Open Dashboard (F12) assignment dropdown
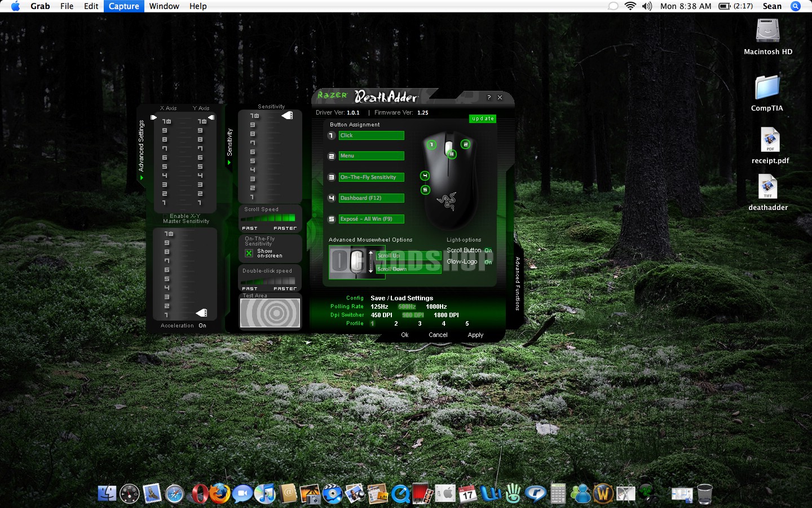Image resolution: width=812 pixels, height=508 pixels. (x=372, y=198)
